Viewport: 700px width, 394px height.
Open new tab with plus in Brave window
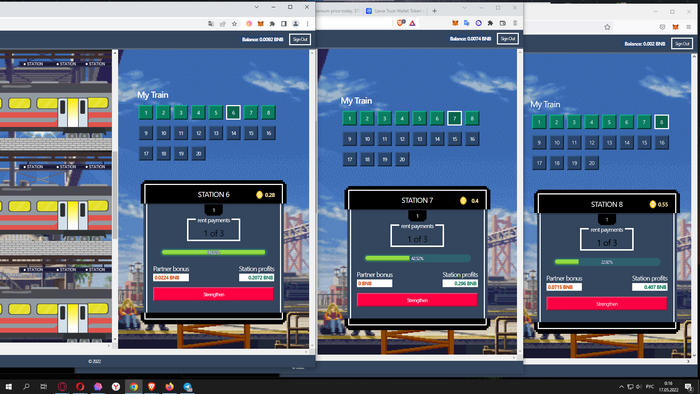(x=434, y=11)
